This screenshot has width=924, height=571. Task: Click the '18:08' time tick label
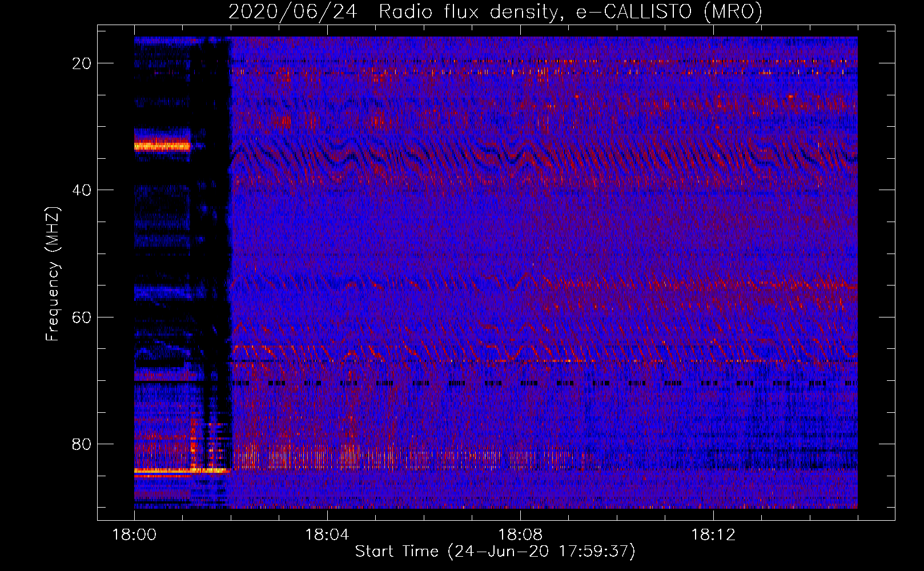pos(520,535)
